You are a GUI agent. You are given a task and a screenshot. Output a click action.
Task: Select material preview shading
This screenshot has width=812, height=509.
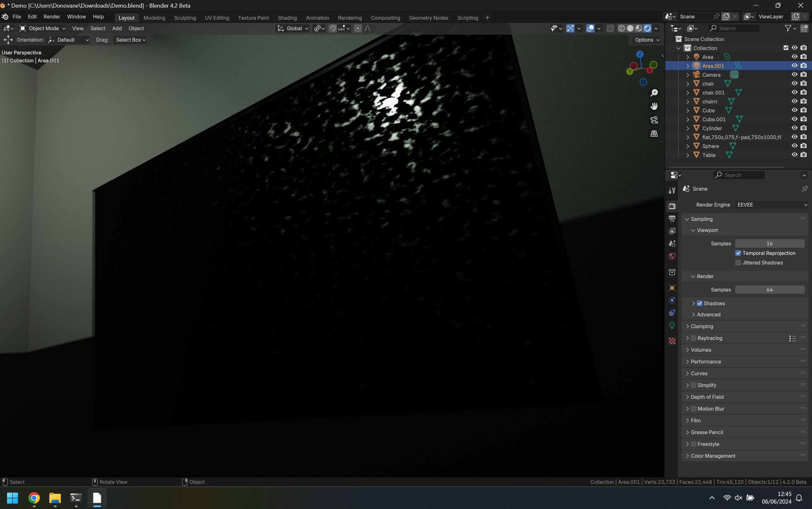pos(639,29)
